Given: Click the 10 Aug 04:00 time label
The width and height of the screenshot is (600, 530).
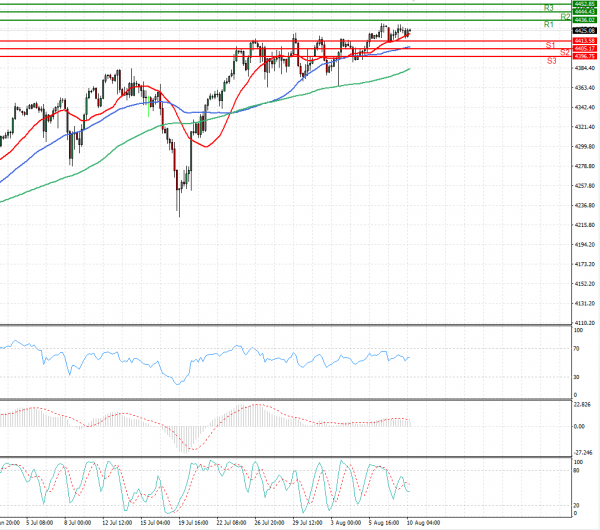Looking at the screenshot, I should click(423, 523).
